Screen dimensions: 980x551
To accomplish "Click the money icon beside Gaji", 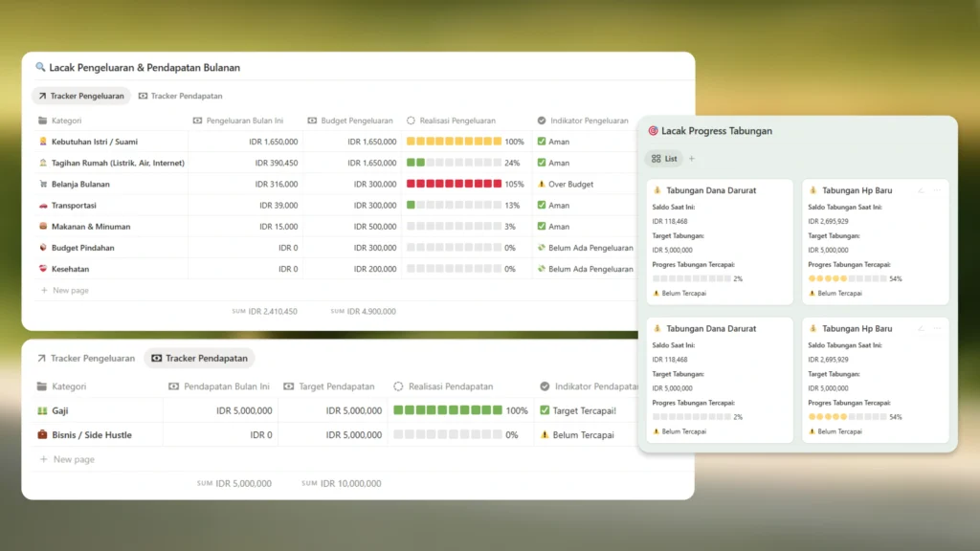I will (42, 410).
